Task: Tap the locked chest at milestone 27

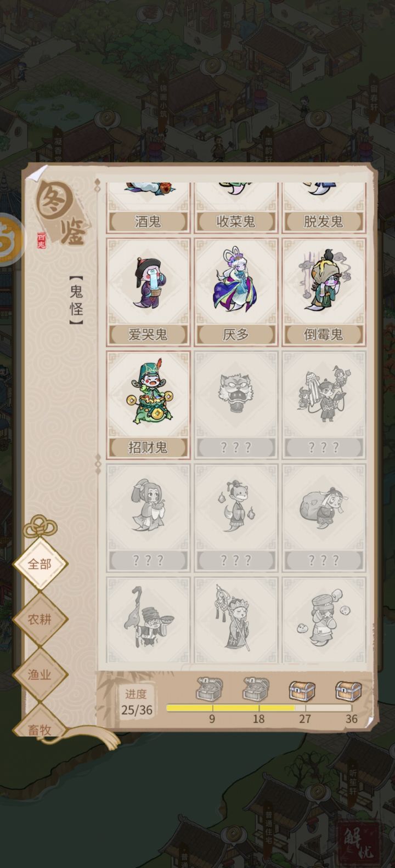Action: pyautogui.click(x=302, y=690)
